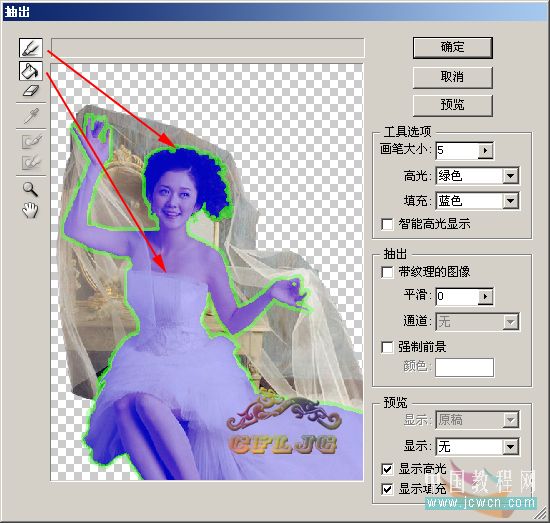
Task: Click the 预览 button
Action: pos(452,105)
